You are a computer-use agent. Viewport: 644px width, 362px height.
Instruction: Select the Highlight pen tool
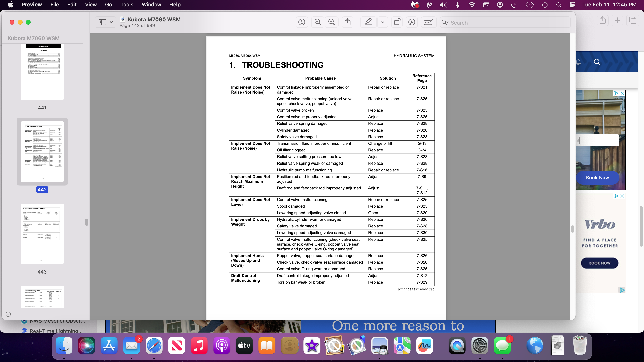[x=368, y=22]
